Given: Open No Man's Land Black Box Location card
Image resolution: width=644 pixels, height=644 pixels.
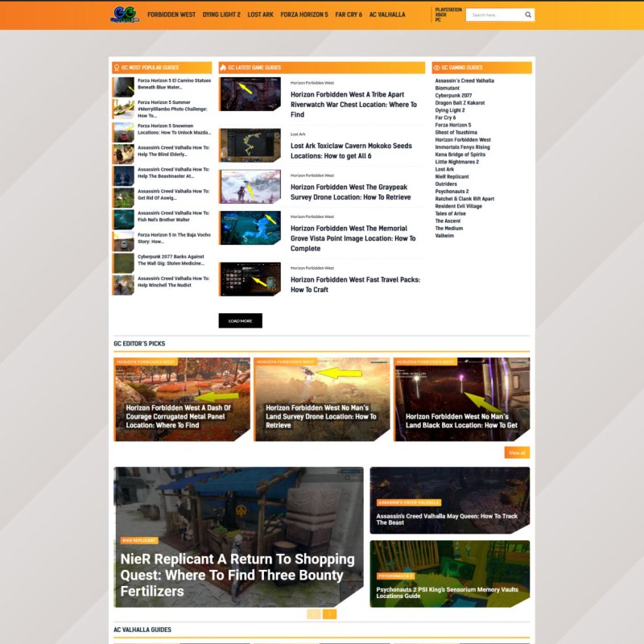Looking at the screenshot, I should (461, 399).
